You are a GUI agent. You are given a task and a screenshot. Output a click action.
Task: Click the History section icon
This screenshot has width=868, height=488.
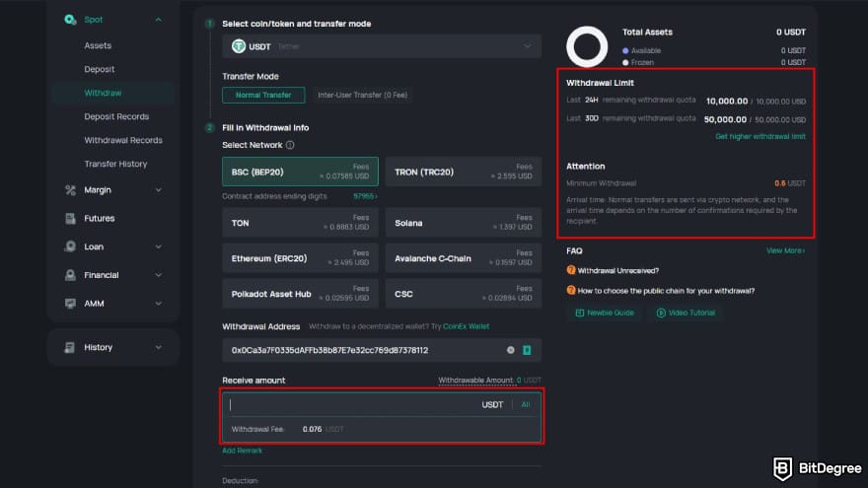click(x=70, y=347)
